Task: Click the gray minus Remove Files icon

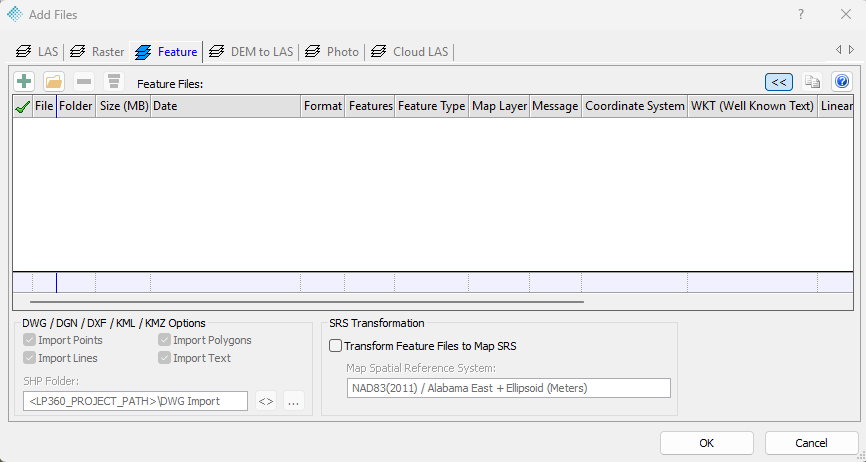Action: pyautogui.click(x=84, y=82)
